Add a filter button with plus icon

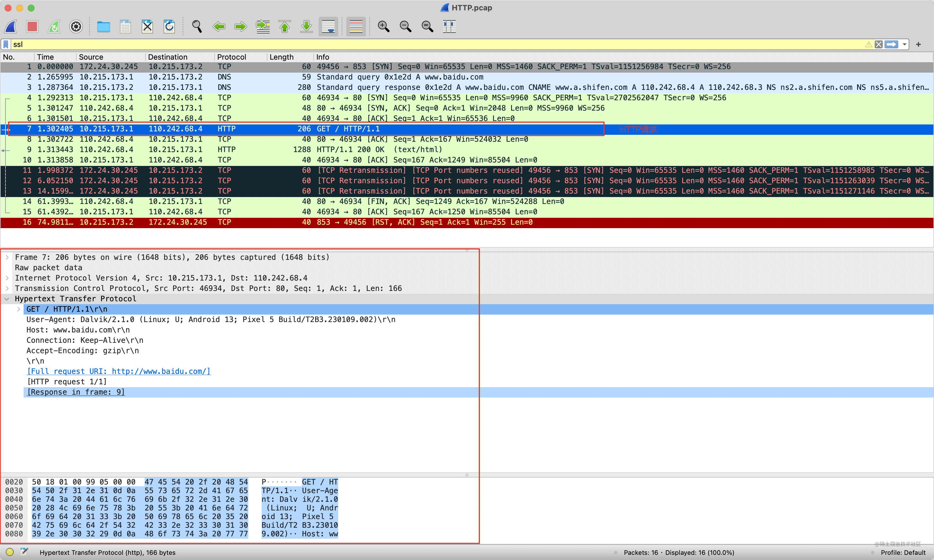(918, 45)
